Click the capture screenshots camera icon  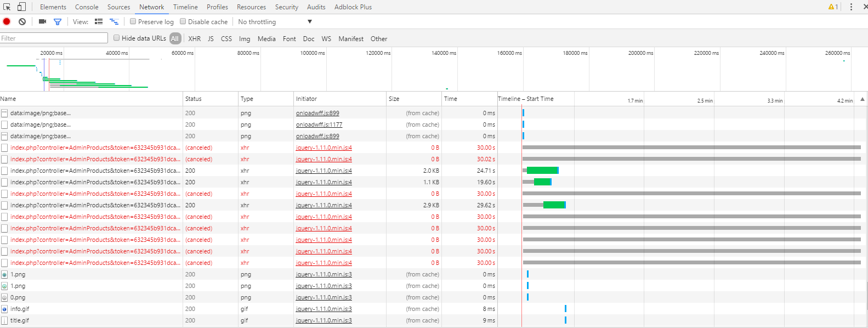pos(42,22)
